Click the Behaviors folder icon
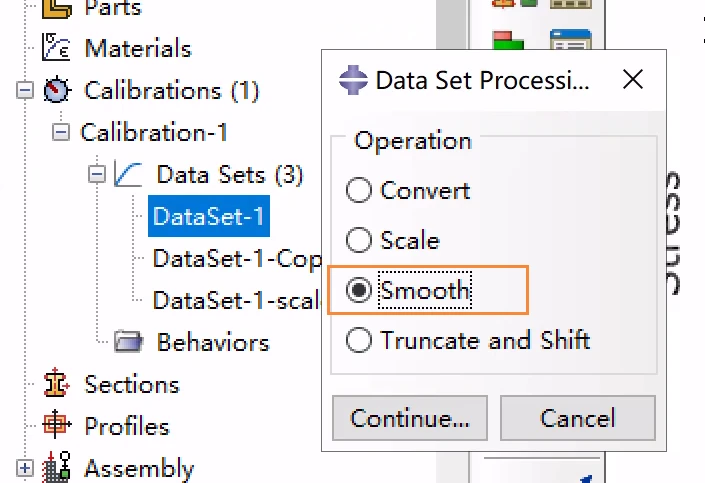The width and height of the screenshot is (705, 483). 129,341
